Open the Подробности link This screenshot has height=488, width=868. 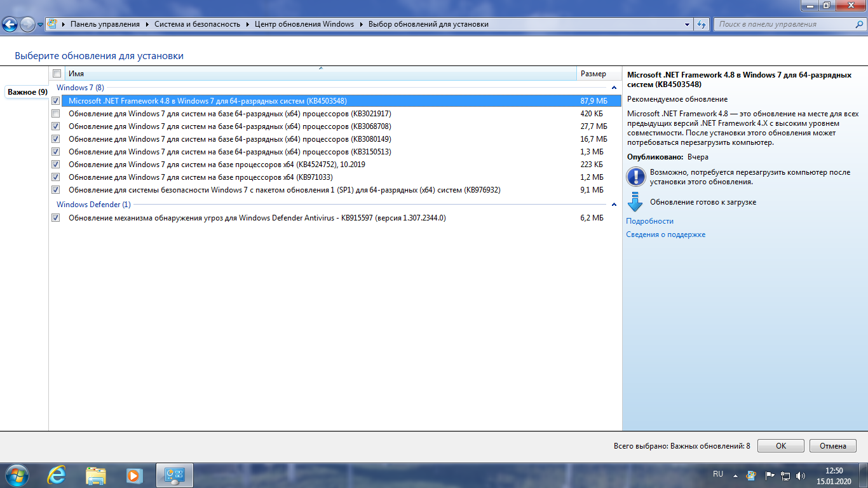coord(649,221)
